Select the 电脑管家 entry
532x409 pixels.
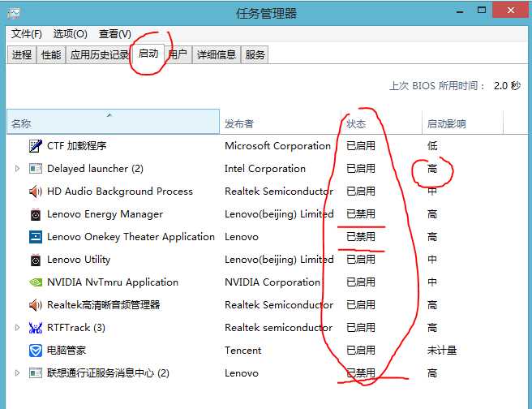click(x=66, y=351)
